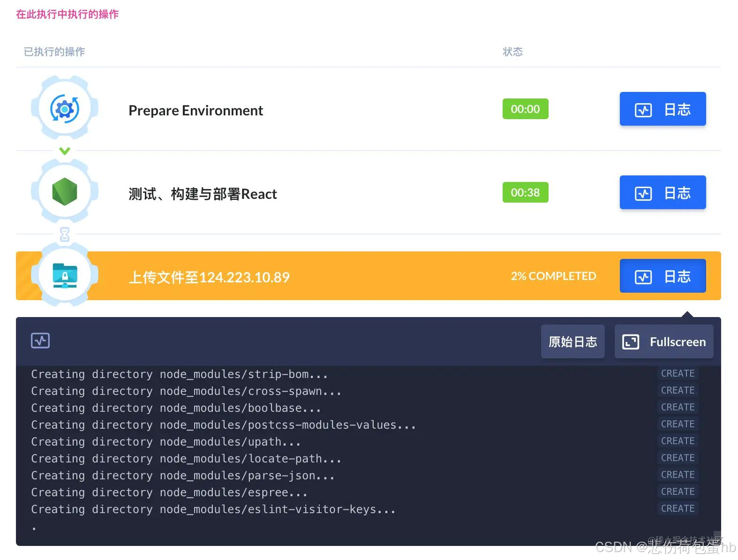Click log line for node_modules/strip-bom

tap(179, 374)
